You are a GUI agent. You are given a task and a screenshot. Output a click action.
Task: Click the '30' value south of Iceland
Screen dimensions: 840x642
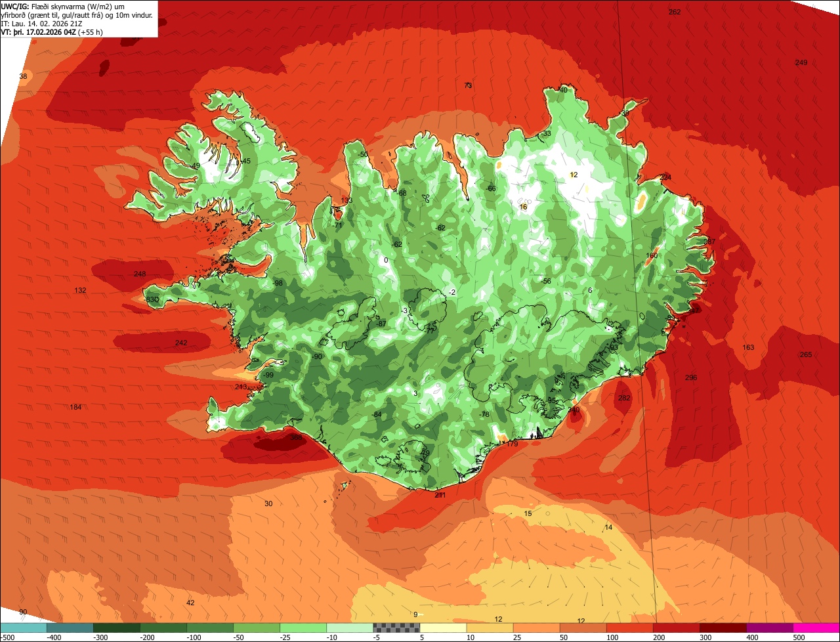268,503
